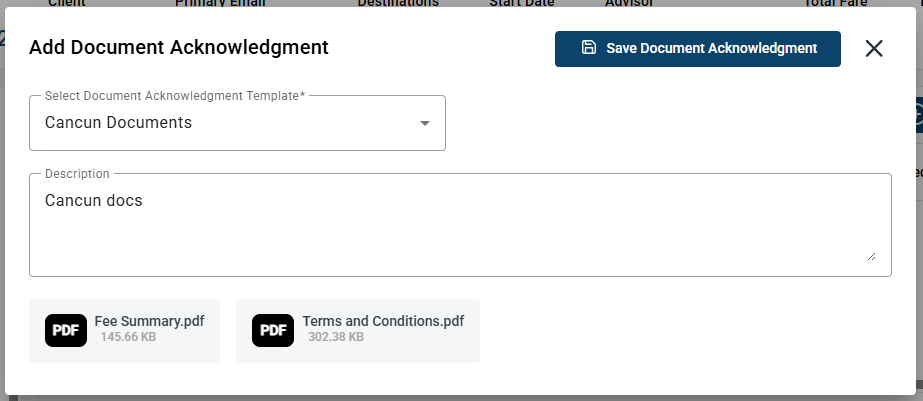Click the 145.66 KB file size label
The width and height of the screenshot is (923, 401).
[128, 337]
